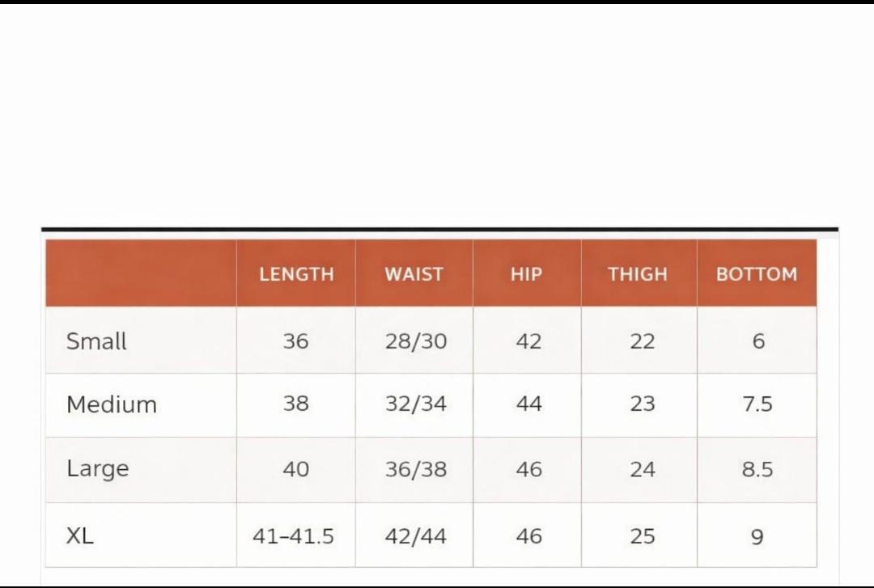Click the Medium waist value 32/34
874x588 pixels.
click(416, 404)
